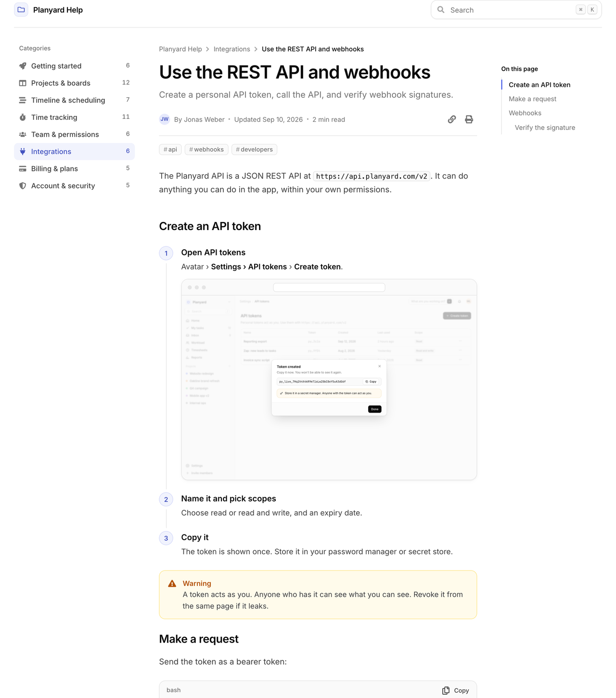Go to Planyard Help breadcrumb
The height and width of the screenshot is (698, 616).
coord(180,49)
